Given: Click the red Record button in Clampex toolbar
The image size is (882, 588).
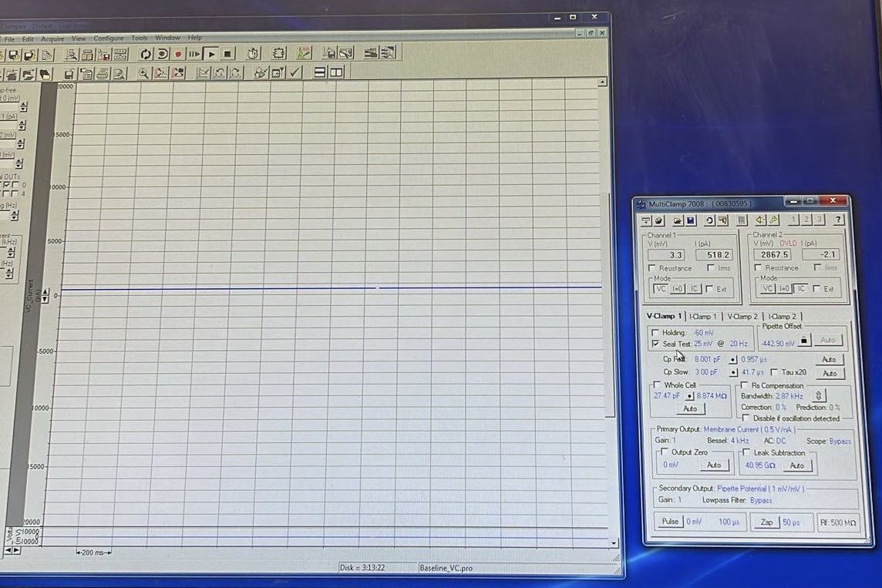Looking at the screenshot, I should [x=178, y=54].
